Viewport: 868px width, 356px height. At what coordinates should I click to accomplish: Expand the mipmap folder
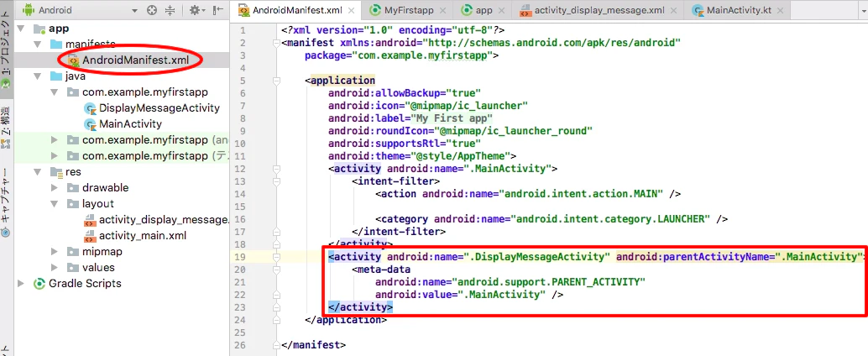tap(55, 251)
